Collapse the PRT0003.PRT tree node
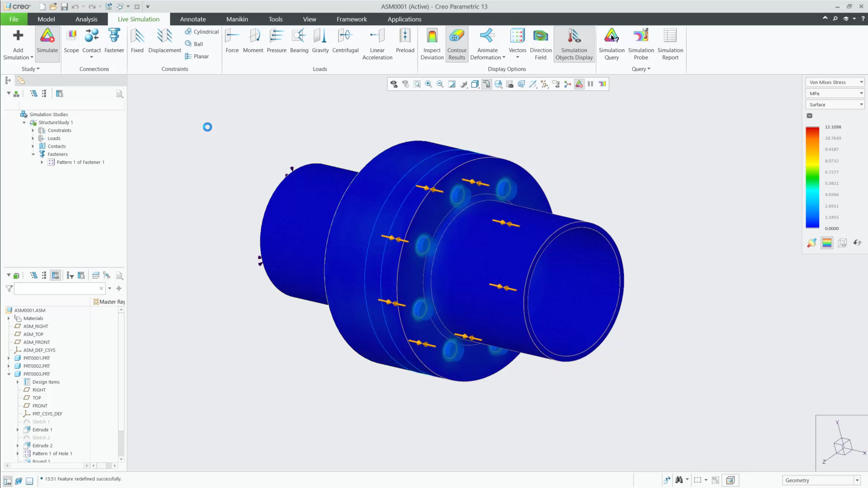The image size is (868, 488). (9, 374)
